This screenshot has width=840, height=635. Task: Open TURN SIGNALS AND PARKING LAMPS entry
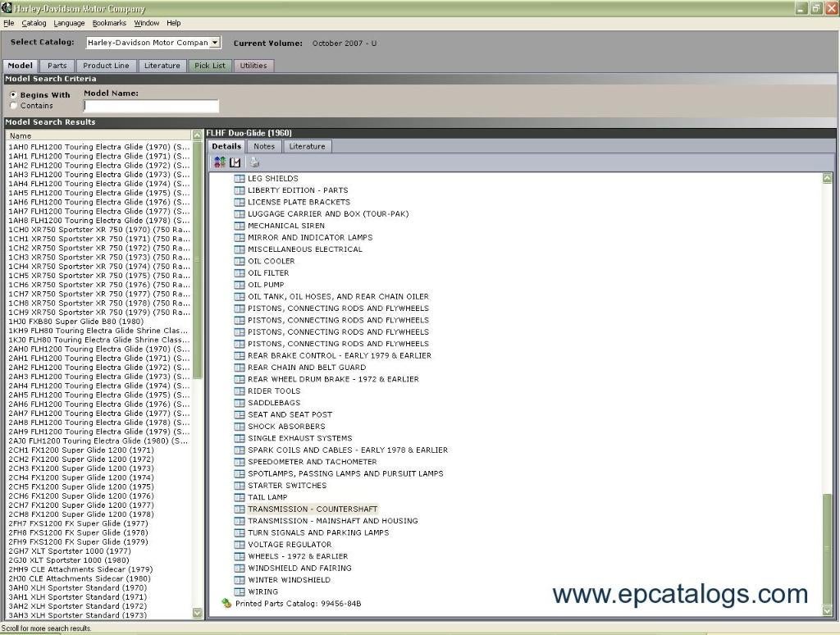tap(318, 532)
